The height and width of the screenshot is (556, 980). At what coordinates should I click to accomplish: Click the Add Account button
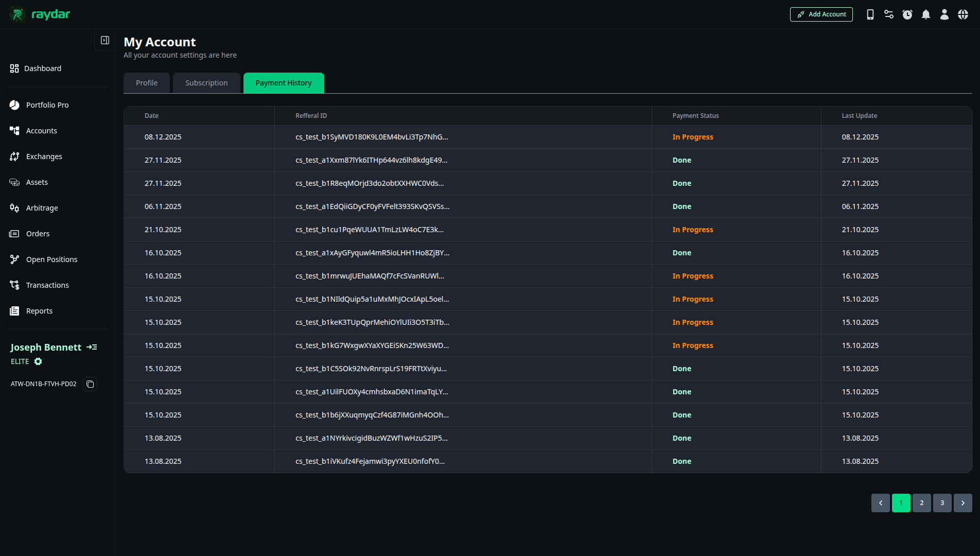[821, 14]
